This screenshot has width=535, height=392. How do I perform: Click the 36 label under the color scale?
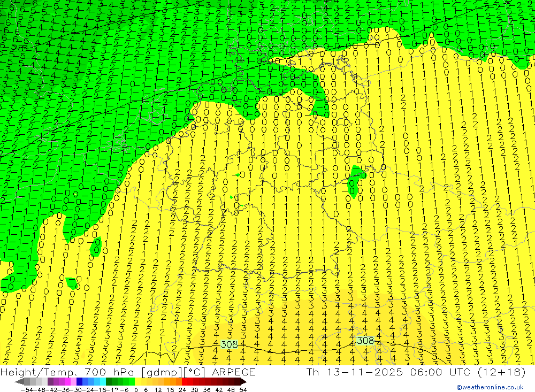pyautogui.click(x=207, y=390)
